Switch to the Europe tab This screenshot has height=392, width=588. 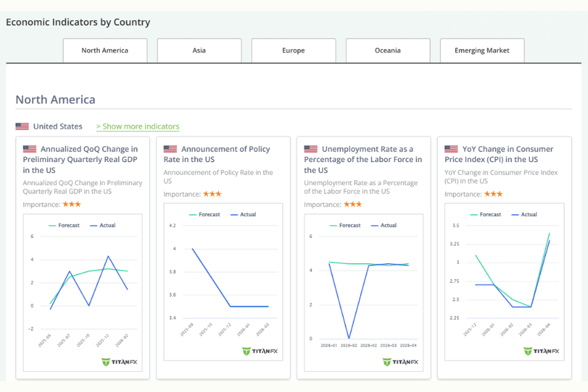click(x=293, y=50)
